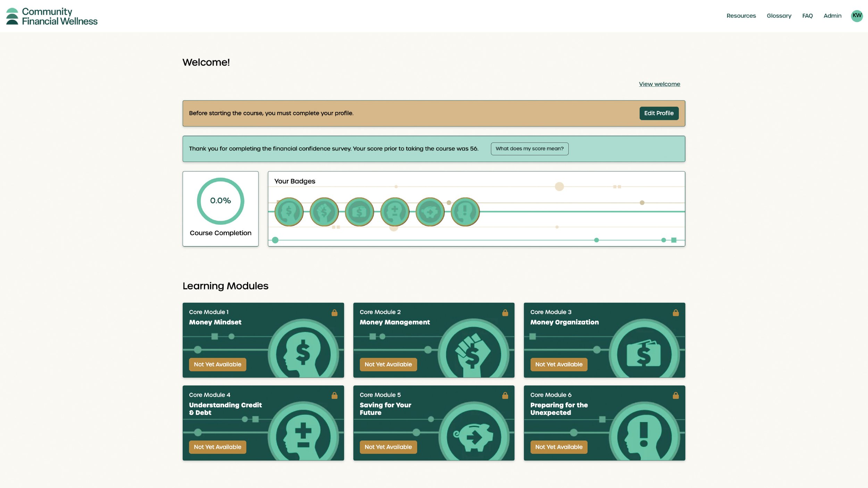Open the KW user avatar menu
Screen dimensions: 868x488
pos(857,16)
